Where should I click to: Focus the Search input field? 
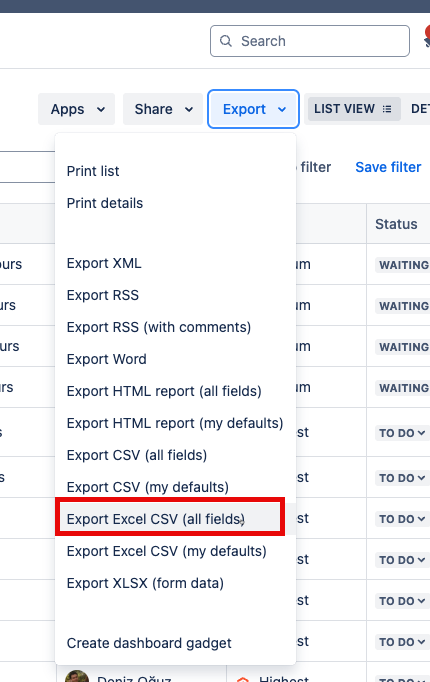(310, 41)
